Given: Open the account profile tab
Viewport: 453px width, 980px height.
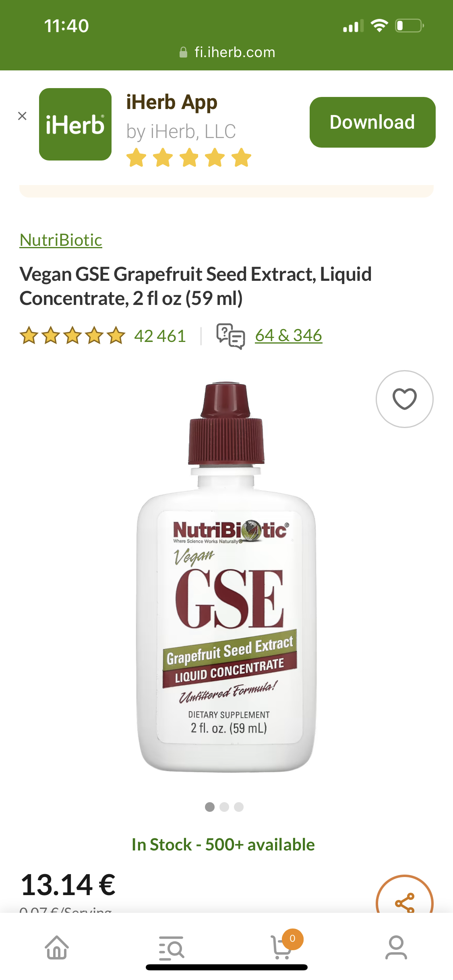Looking at the screenshot, I should click(x=396, y=948).
